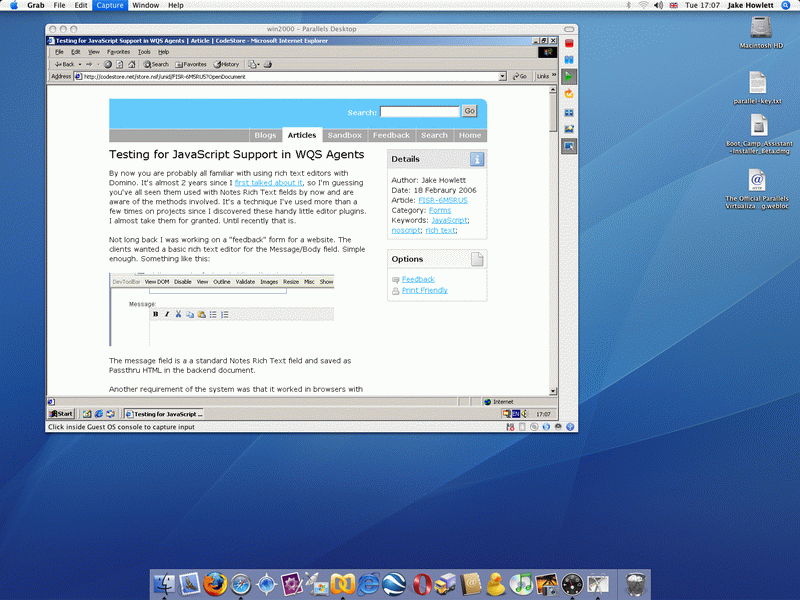Switch to the Sandbox site tab
The width and height of the screenshot is (800, 600).
click(x=345, y=135)
